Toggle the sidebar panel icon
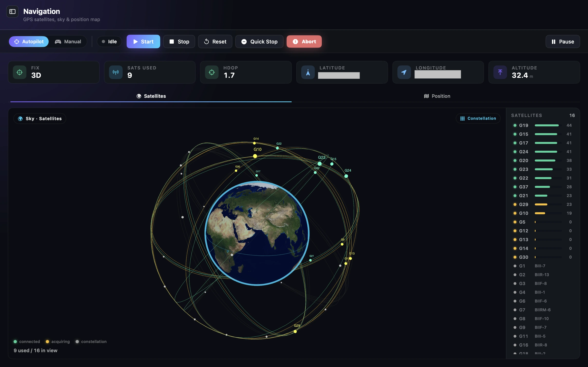The height and width of the screenshot is (367, 588). pyautogui.click(x=12, y=11)
